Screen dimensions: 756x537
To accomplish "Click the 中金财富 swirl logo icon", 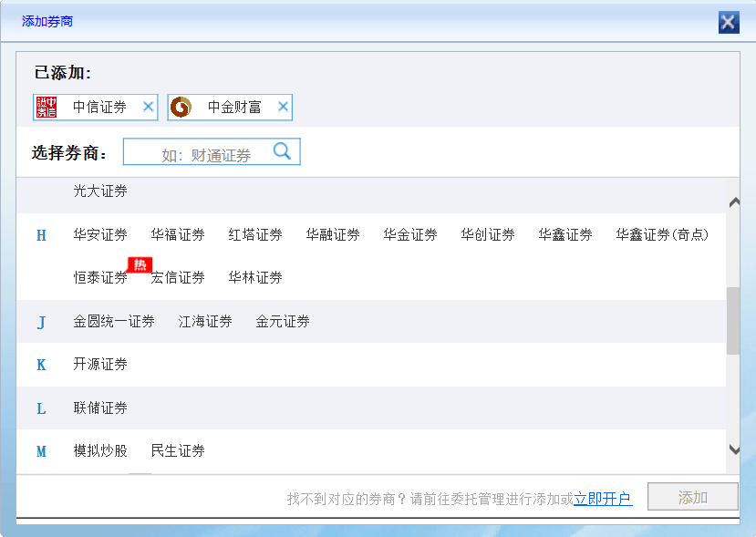I will [x=181, y=107].
